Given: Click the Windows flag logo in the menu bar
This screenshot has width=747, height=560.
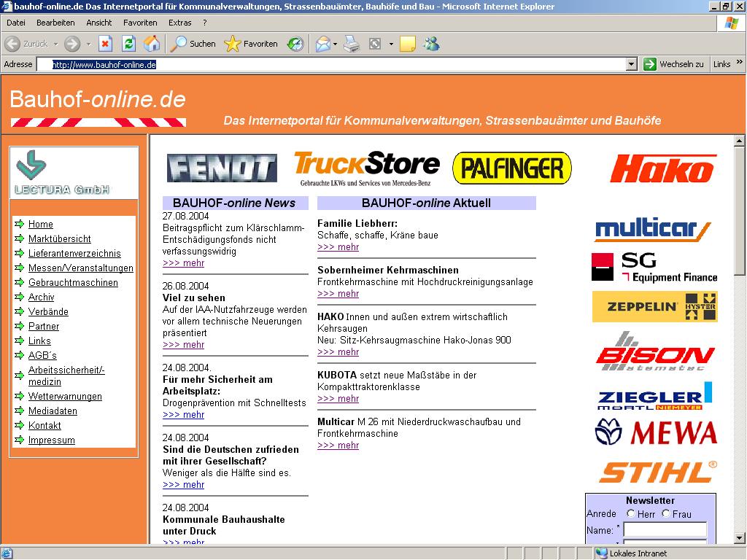Looking at the screenshot, I should pos(731,23).
